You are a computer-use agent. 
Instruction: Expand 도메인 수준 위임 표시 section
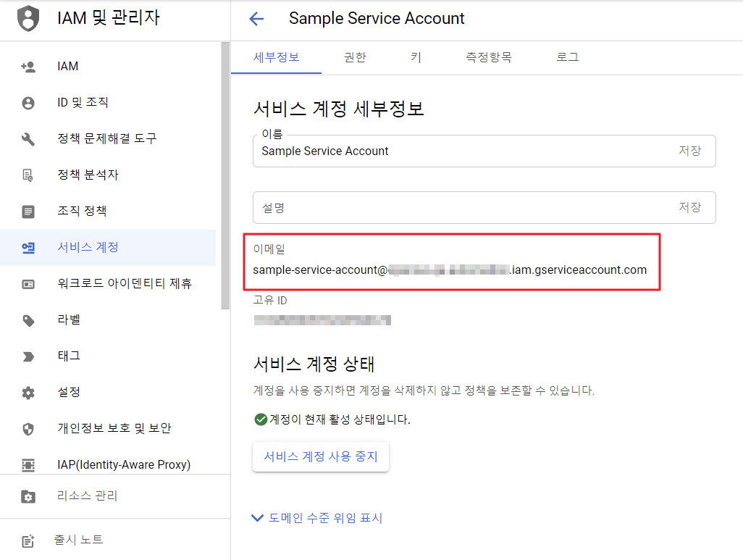(316, 518)
